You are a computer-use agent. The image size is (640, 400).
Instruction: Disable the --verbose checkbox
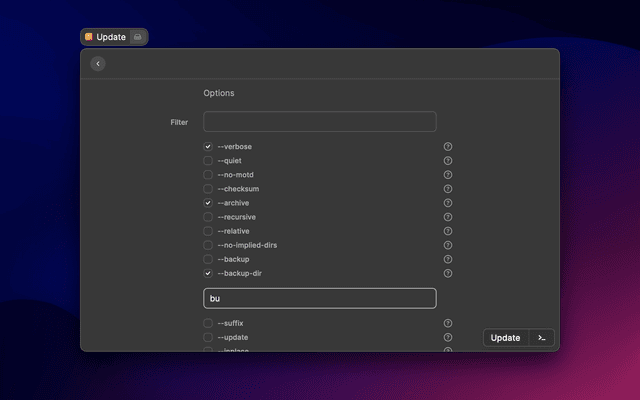(x=208, y=147)
